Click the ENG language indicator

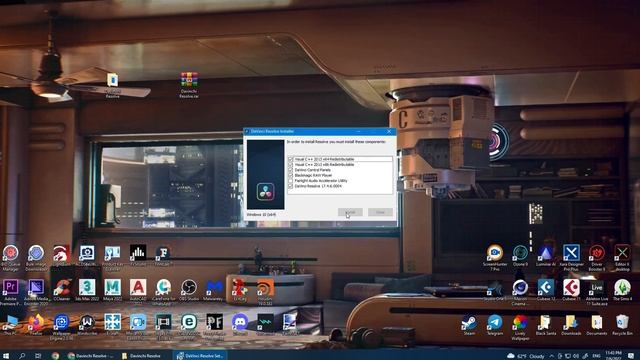click(596, 356)
